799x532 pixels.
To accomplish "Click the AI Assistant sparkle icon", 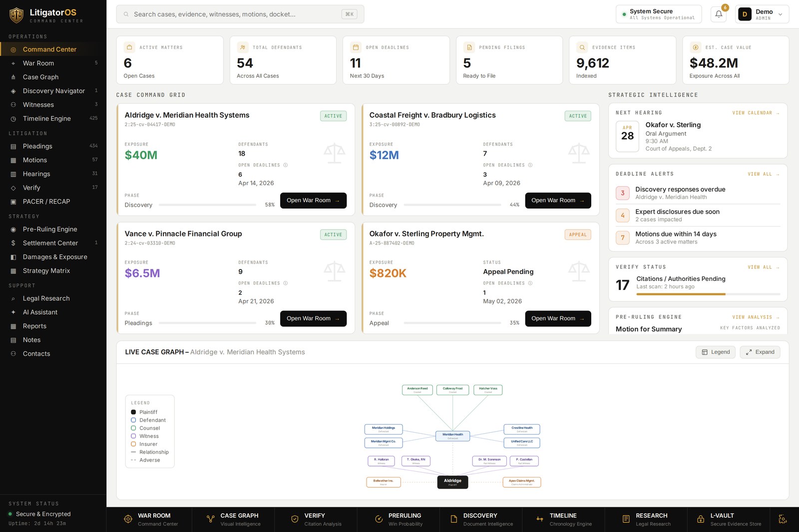I will pyautogui.click(x=13, y=312).
